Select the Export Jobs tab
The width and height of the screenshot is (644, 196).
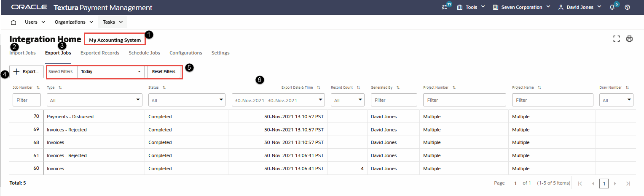(x=58, y=53)
